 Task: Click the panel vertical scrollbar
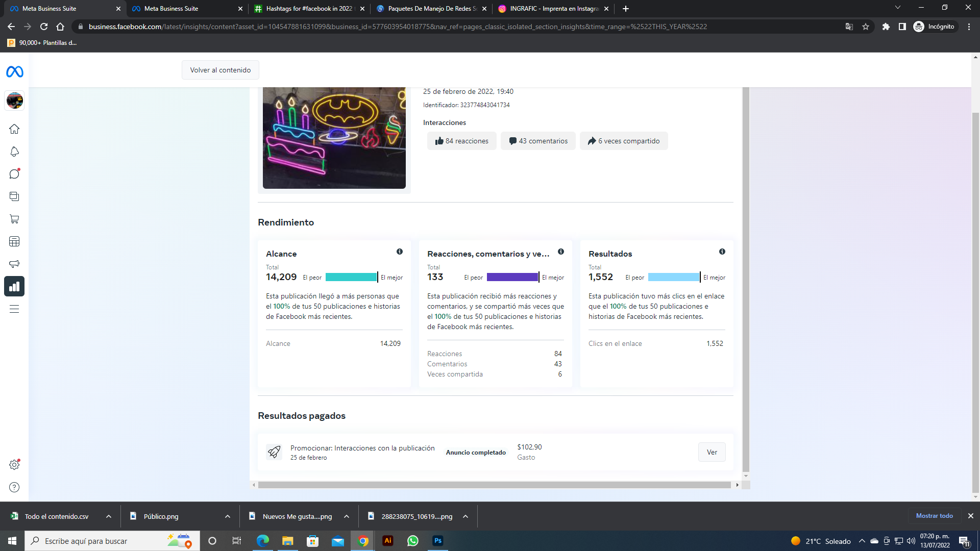tap(746, 279)
